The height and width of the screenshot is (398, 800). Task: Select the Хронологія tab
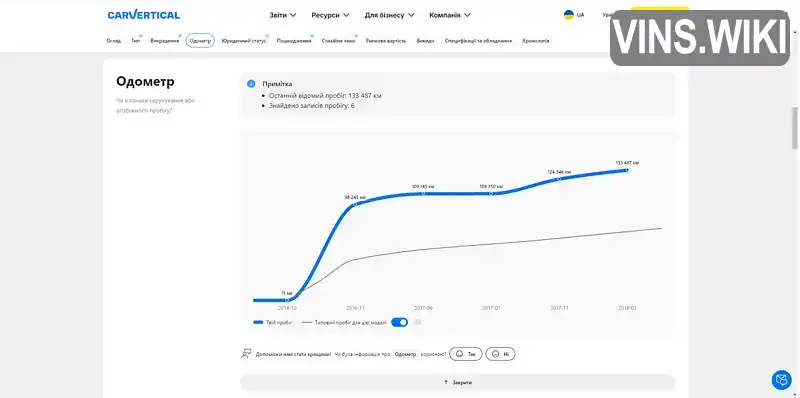tap(536, 41)
